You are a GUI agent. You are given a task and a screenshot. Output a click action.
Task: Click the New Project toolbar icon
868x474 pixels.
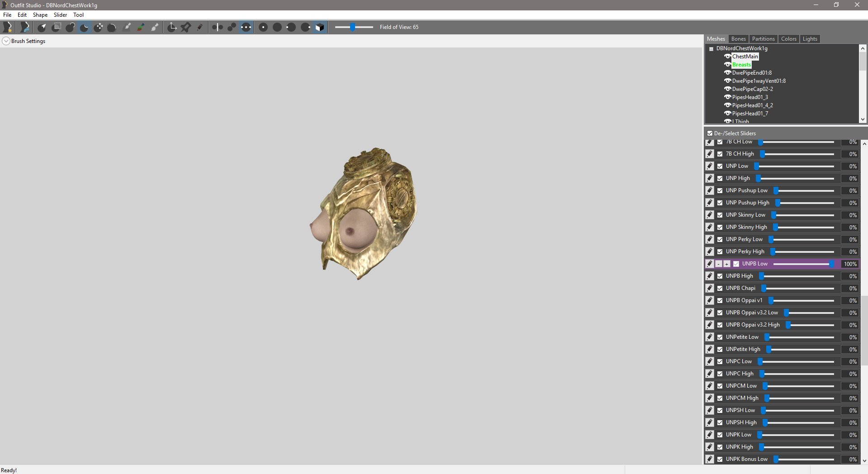pyautogui.click(x=8, y=28)
